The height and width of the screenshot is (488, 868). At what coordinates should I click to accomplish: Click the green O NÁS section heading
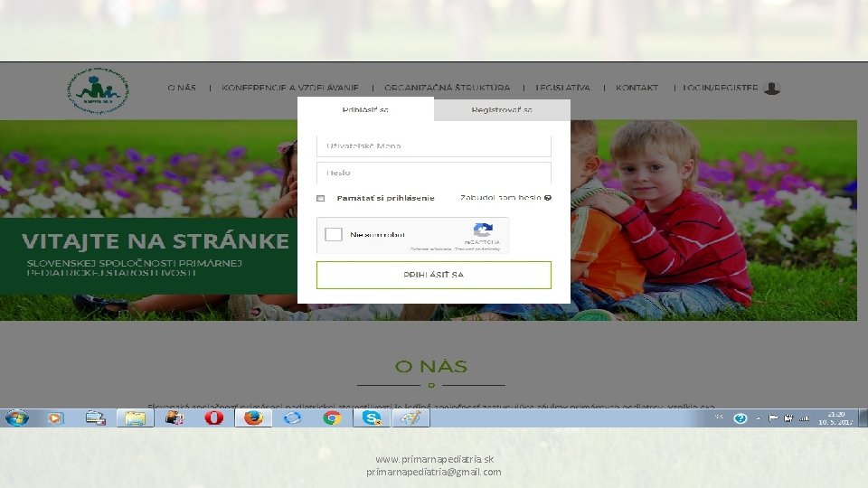point(431,366)
